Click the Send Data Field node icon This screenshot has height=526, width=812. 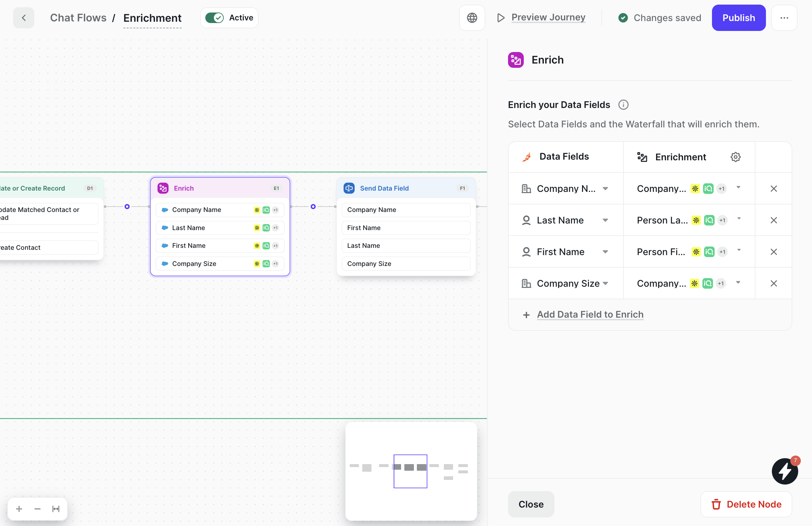[349, 188]
